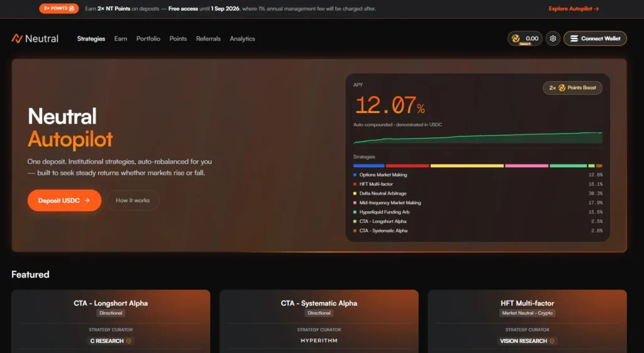The width and height of the screenshot is (644, 353).
Task: Click 'Options Market Making' strategy row
Action: (478, 175)
